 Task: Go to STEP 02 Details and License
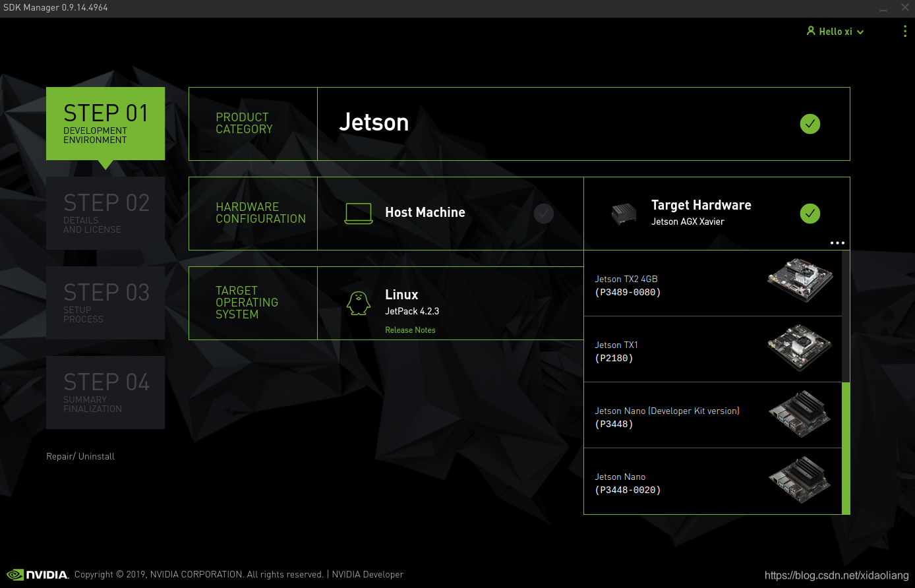[105, 213]
